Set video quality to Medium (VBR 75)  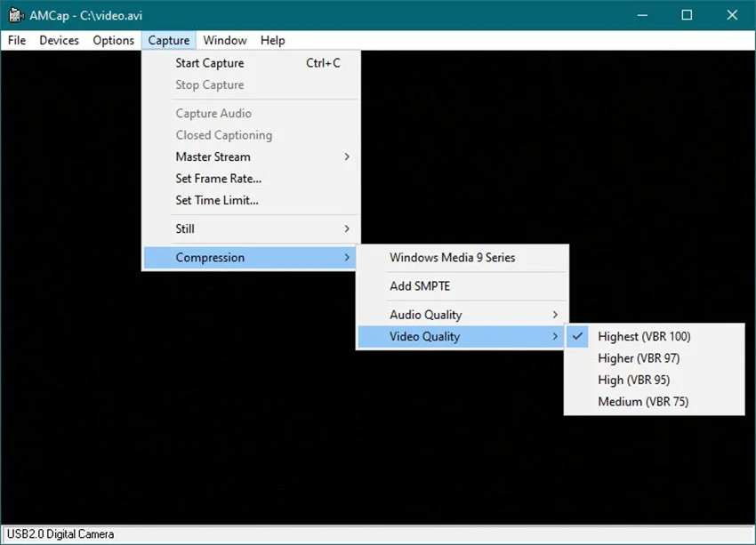point(642,402)
